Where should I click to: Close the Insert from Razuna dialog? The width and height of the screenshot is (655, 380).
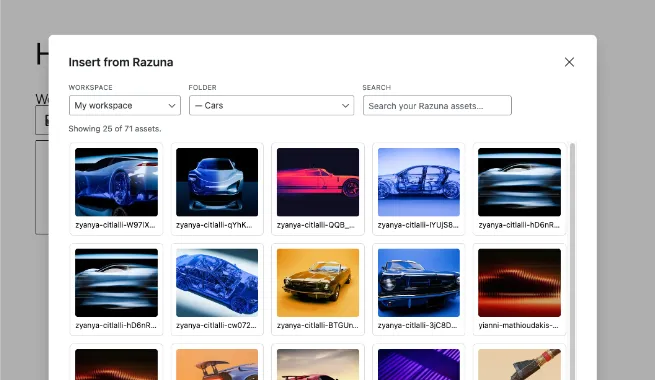(x=569, y=62)
